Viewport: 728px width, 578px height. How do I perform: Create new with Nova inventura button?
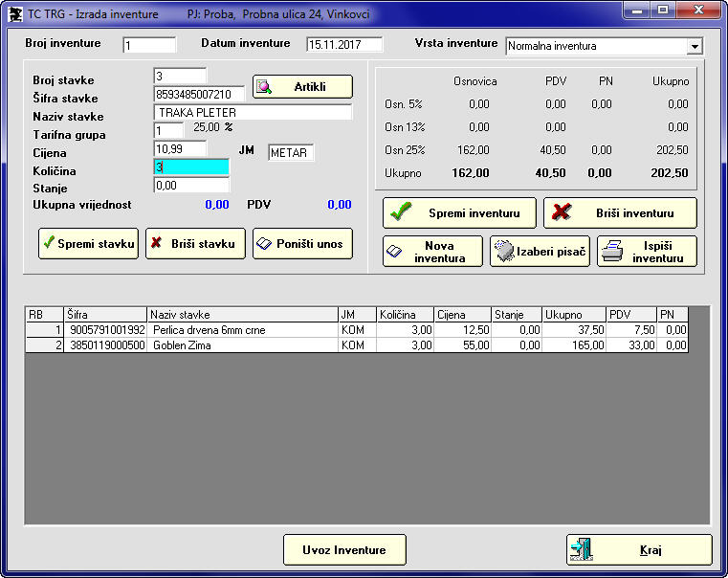432,252
